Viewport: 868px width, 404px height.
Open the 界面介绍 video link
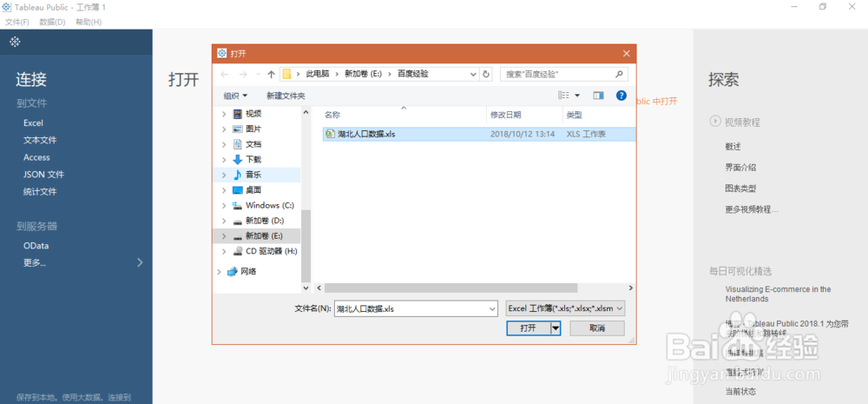pyautogui.click(x=740, y=168)
